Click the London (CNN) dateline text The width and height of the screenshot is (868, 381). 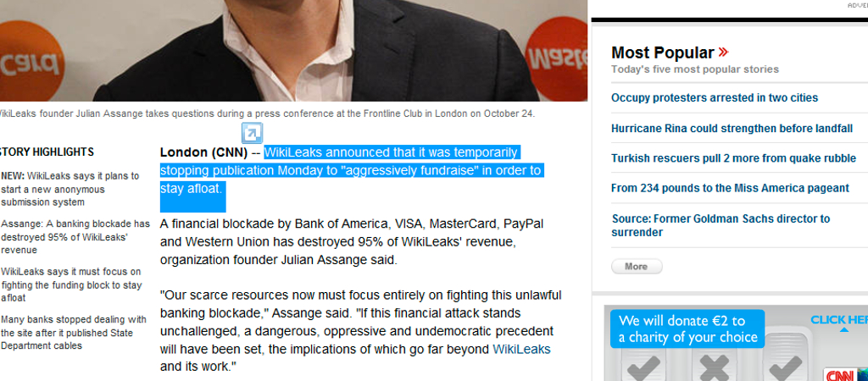tap(203, 152)
